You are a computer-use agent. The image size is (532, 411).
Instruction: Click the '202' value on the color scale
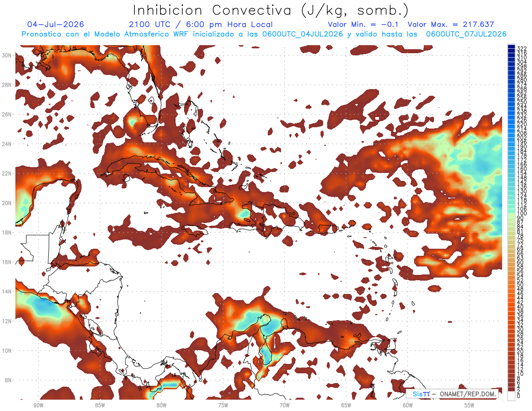[521, 137]
